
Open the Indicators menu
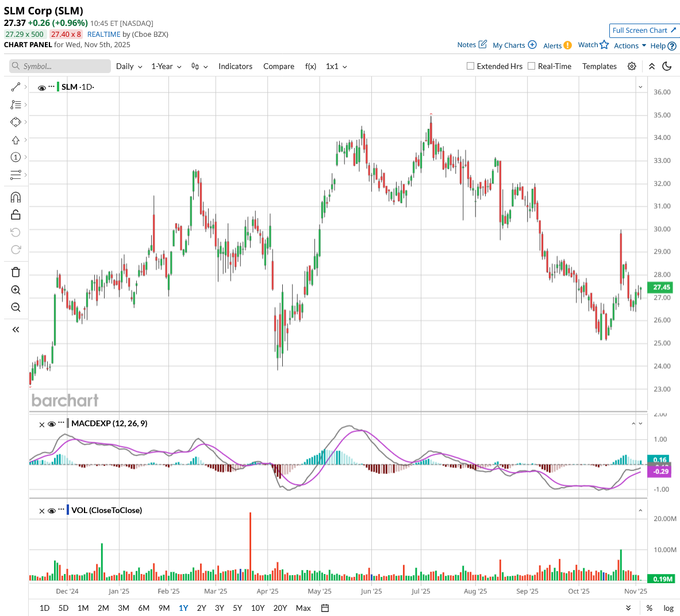pos(236,66)
